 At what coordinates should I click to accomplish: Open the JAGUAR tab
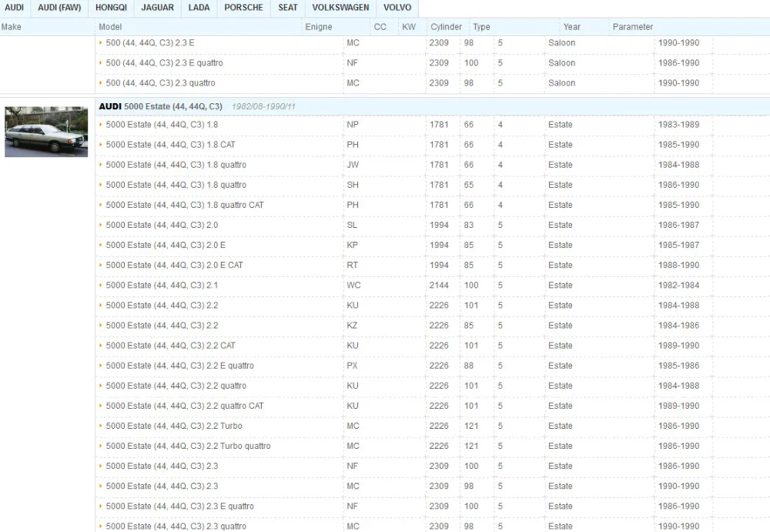tap(158, 8)
